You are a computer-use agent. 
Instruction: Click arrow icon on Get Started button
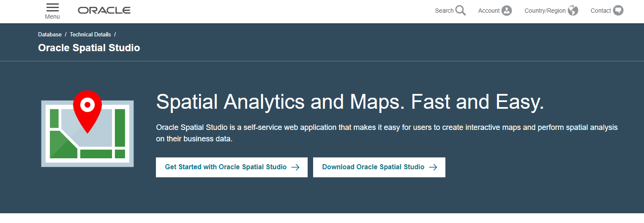[x=295, y=167]
